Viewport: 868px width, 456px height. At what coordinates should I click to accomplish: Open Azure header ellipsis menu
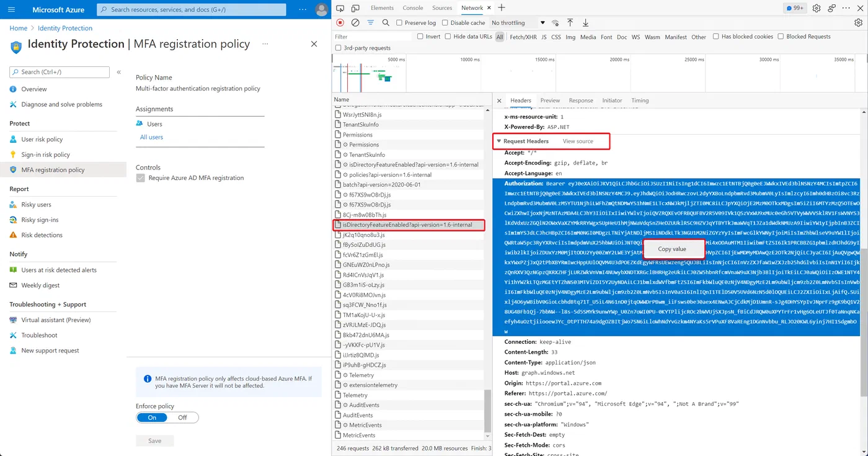click(303, 10)
